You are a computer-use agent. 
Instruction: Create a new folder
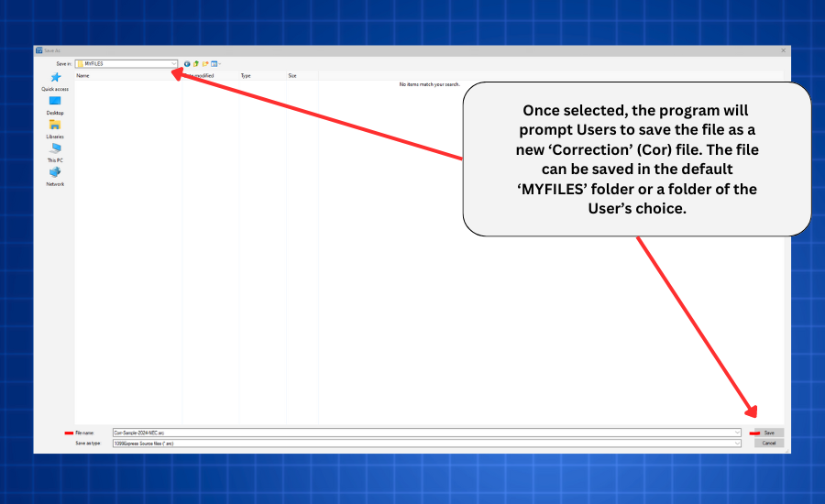click(205, 63)
